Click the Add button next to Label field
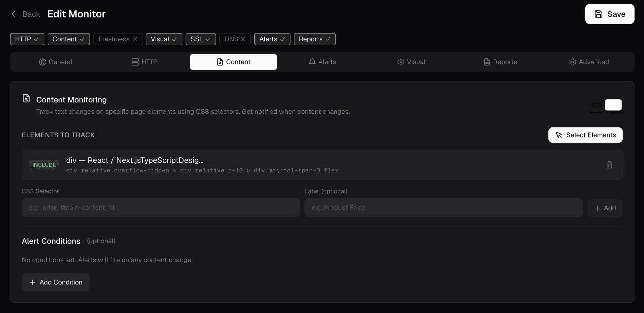Image resolution: width=644 pixels, height=313 pixels. tap(605, 208)
